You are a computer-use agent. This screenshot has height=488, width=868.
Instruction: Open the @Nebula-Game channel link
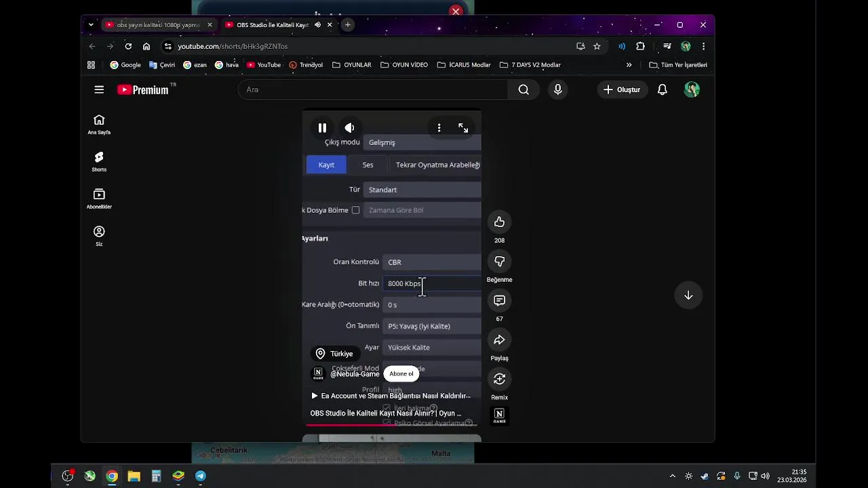[x=355, y=374]
